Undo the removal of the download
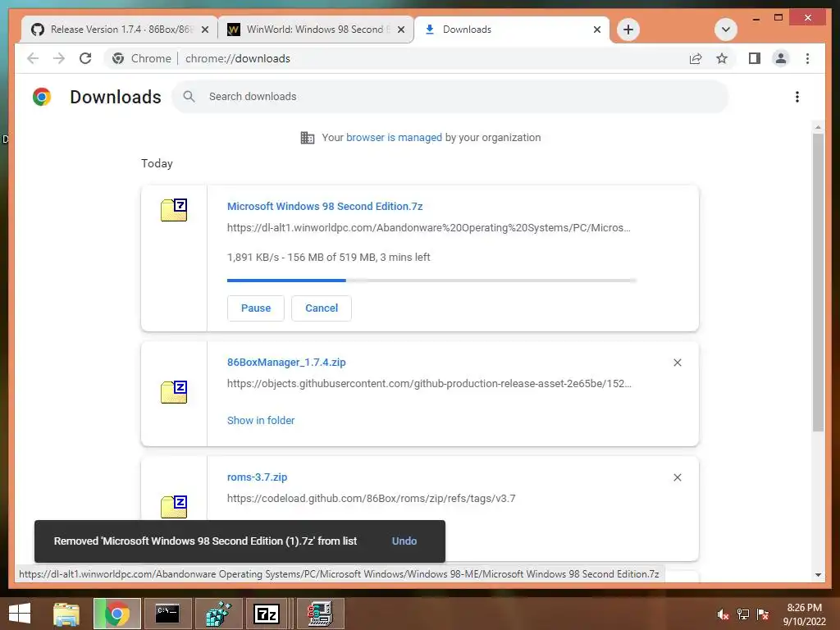 point(404,541)
